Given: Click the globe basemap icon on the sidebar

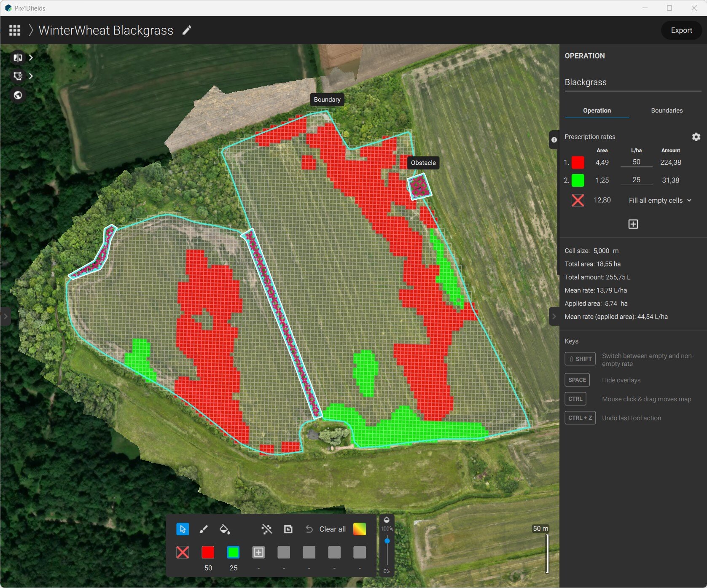Looking at the screenshot, I should tap(17, 95).
